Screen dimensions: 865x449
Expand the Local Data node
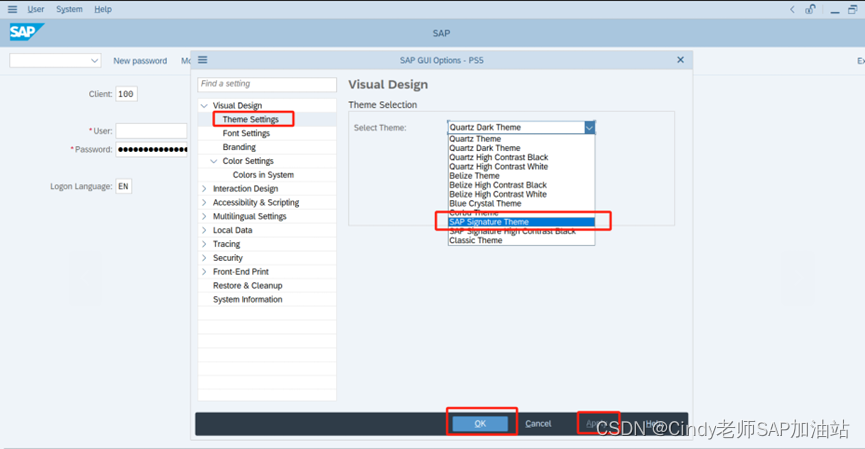point(204,230)
